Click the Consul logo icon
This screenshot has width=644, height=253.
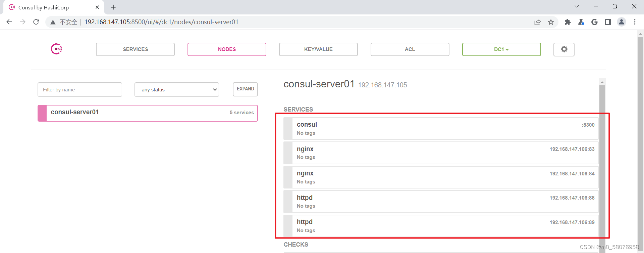56,49
